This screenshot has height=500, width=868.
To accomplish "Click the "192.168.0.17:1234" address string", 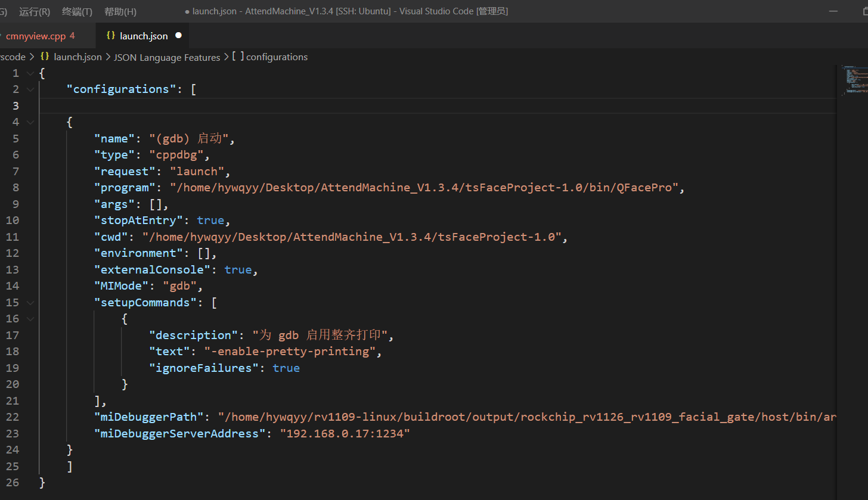I will (345, 434).
